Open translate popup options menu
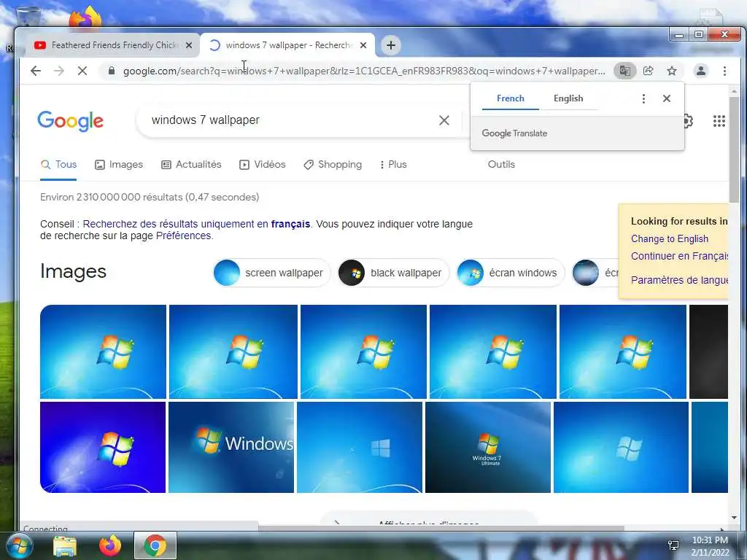747x560 pixels. pos(643,98)
